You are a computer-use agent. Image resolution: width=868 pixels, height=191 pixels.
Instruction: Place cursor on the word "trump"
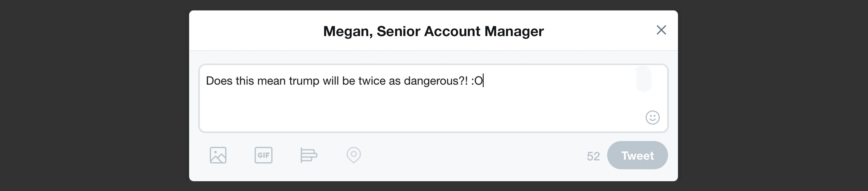pos(304,81)
